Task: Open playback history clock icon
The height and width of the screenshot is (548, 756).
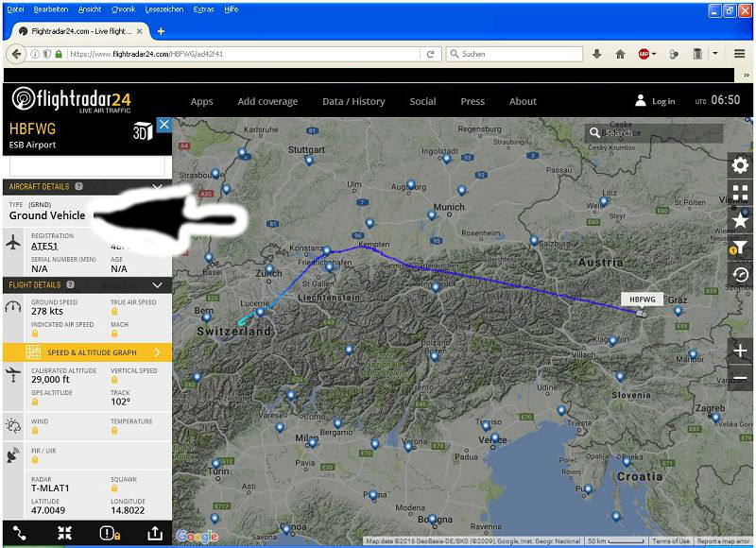Action: pos(740,275)
